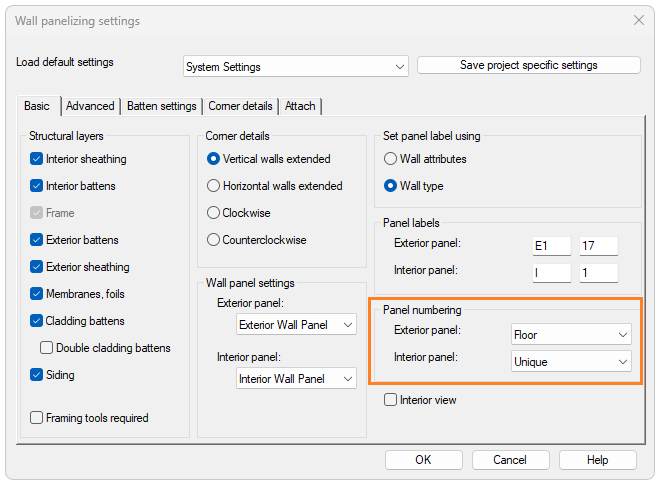Open the Batten settings tab
This screenshot has width=662, height=484.
pos(161,106)
